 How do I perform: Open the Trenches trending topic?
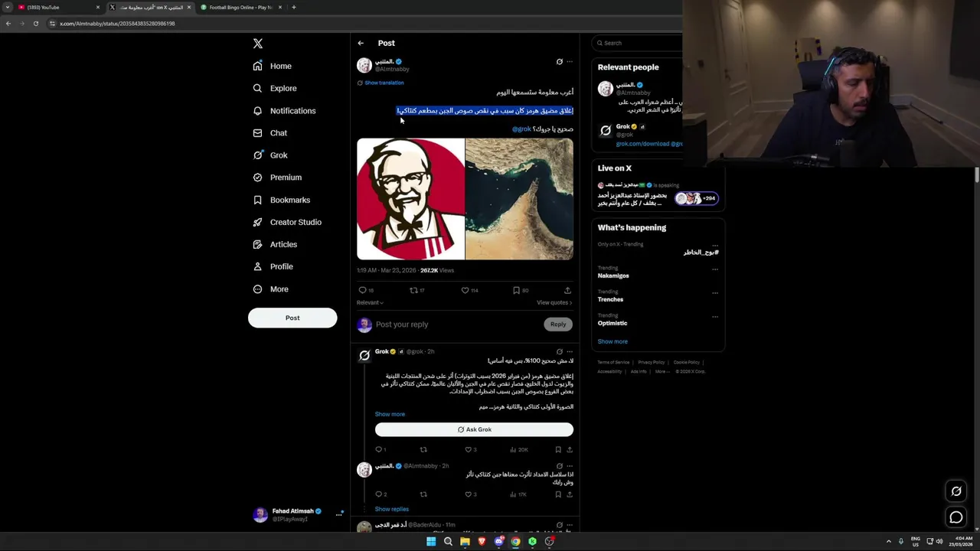click(610, 299)
